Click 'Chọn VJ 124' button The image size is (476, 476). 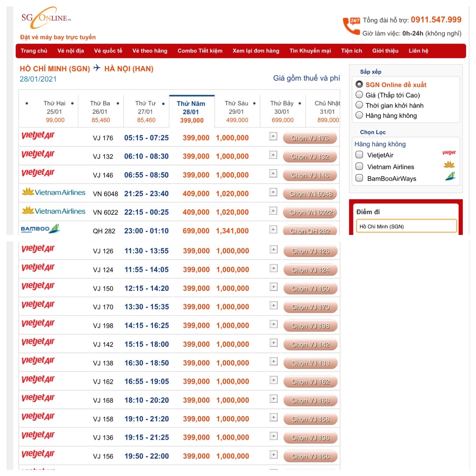coord(310,270)
